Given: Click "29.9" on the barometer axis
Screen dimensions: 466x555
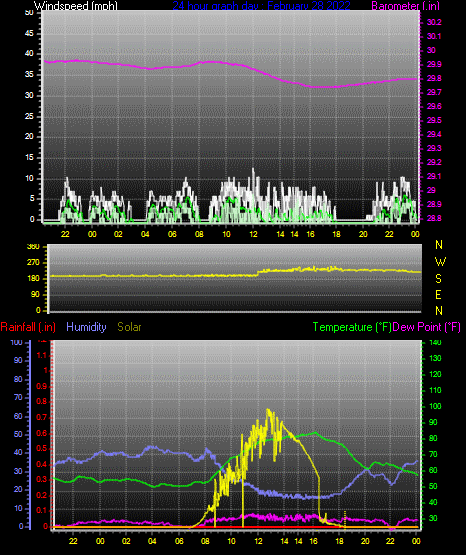Looking at the screenshot, I should click(x=434, y=64).
